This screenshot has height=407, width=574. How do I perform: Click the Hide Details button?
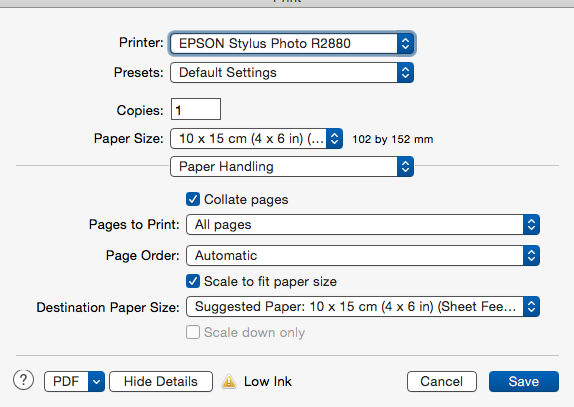(x=161, y=381)
